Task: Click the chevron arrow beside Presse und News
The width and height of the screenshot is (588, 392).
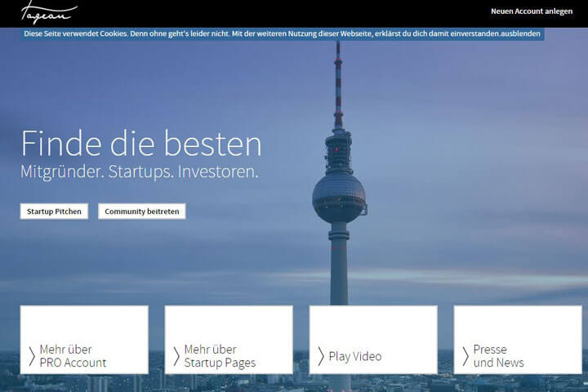Action: [x=465, y=356]
